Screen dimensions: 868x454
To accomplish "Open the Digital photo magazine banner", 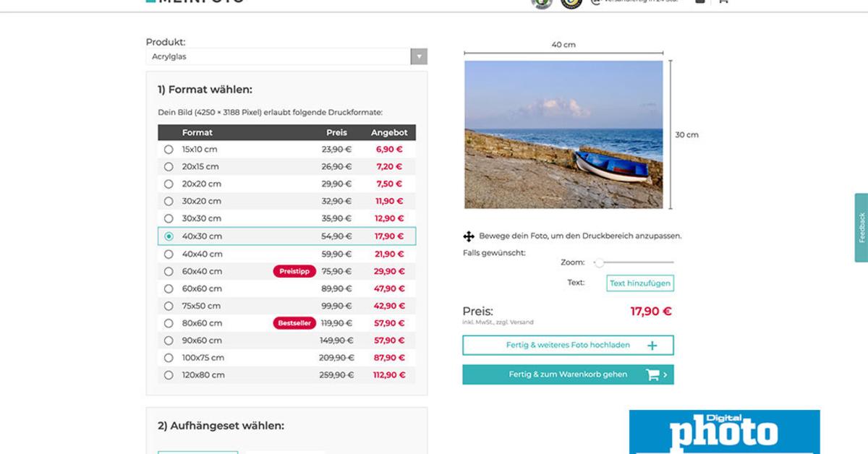I will [724, 432].
